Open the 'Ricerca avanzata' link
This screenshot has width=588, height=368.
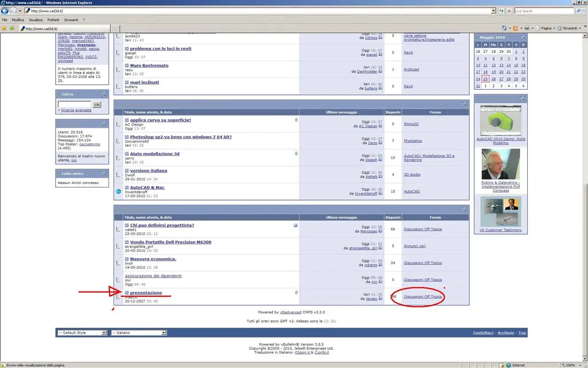point(76,110)
